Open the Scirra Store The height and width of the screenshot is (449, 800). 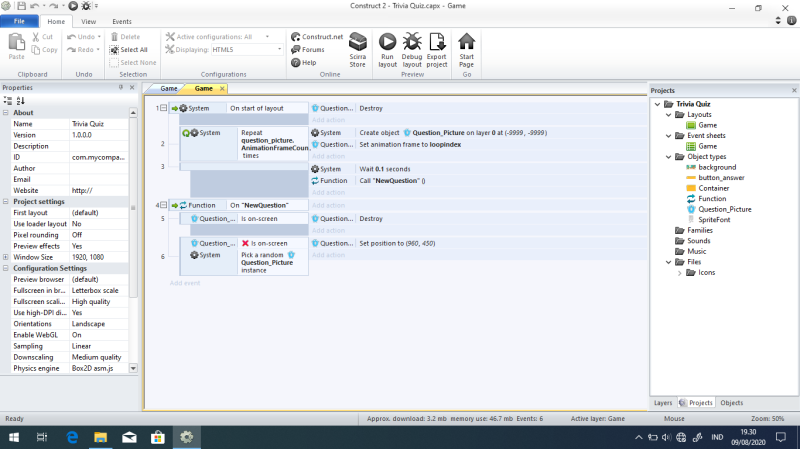tap(357, 50)
